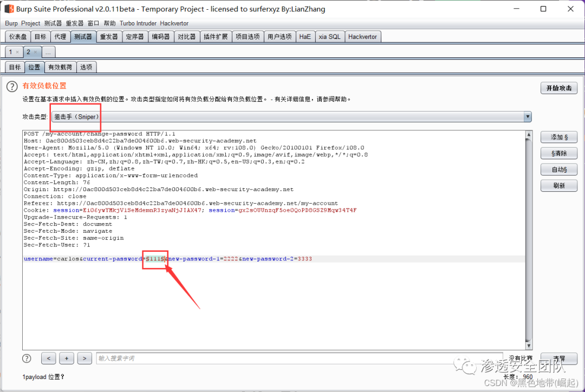Open the Turbo Intruder menu

pyautogui.click(x=138, y=23)
